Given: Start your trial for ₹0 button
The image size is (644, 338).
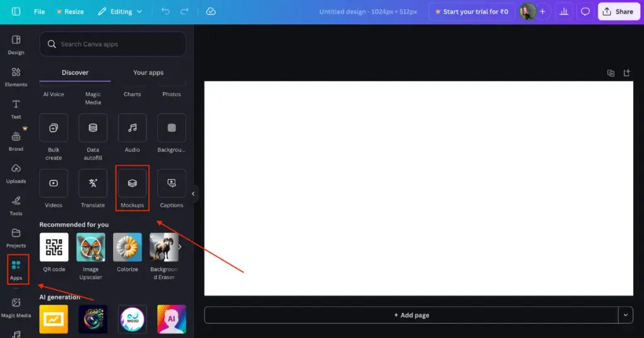Looking at the screenshot, I should (472, 11).
